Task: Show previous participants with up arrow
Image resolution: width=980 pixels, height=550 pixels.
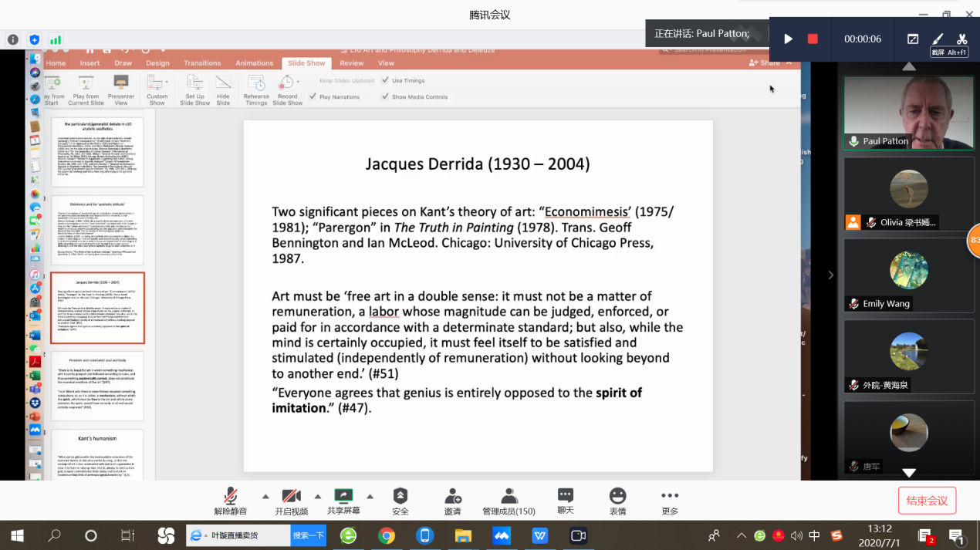Action: pos(909,66)
